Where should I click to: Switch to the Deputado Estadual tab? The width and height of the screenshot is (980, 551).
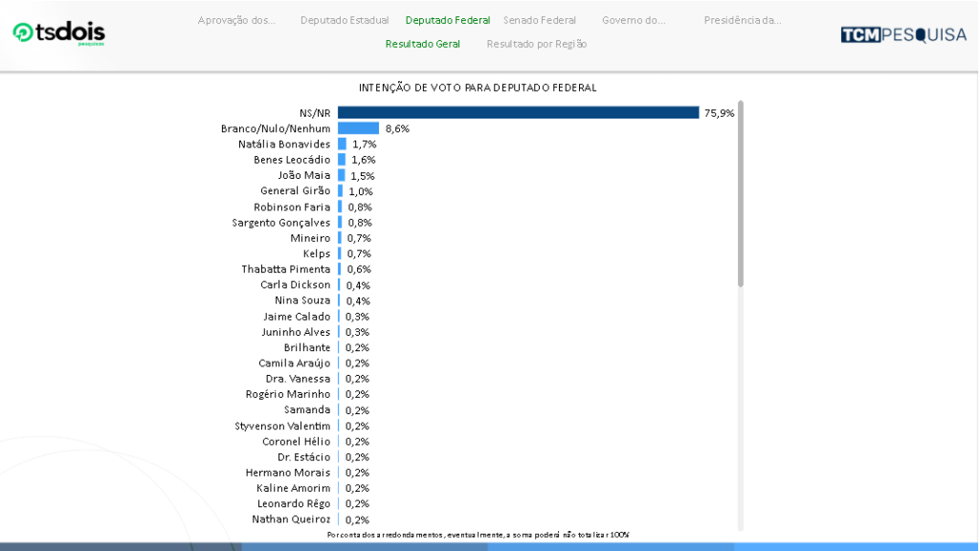point(345,20)
